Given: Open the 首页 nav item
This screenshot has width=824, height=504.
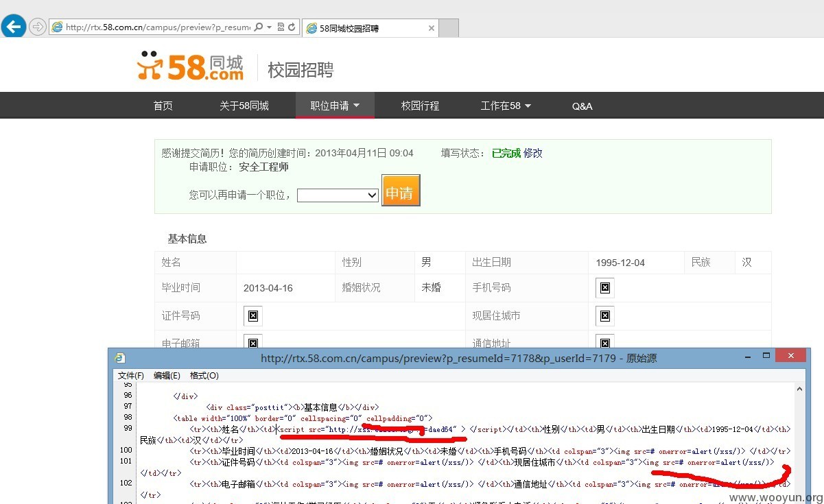Looking at the screenshot, I should tap(163, 106).
